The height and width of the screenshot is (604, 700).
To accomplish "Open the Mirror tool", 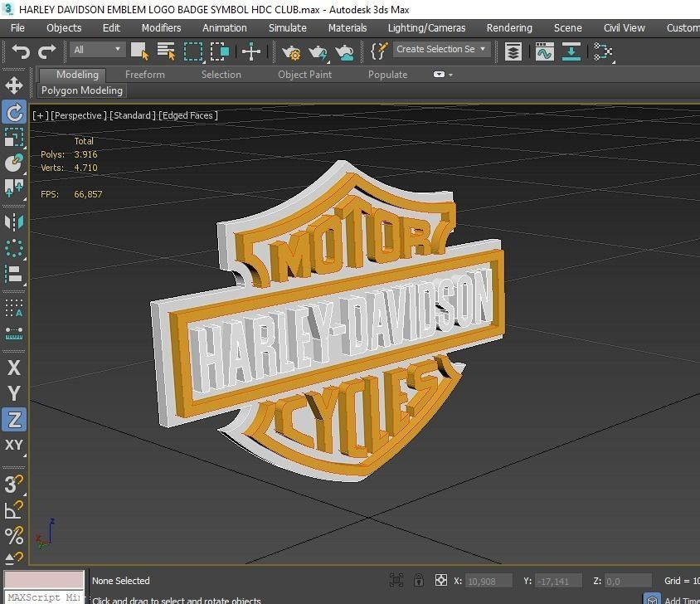I will [x=14, y=222].
